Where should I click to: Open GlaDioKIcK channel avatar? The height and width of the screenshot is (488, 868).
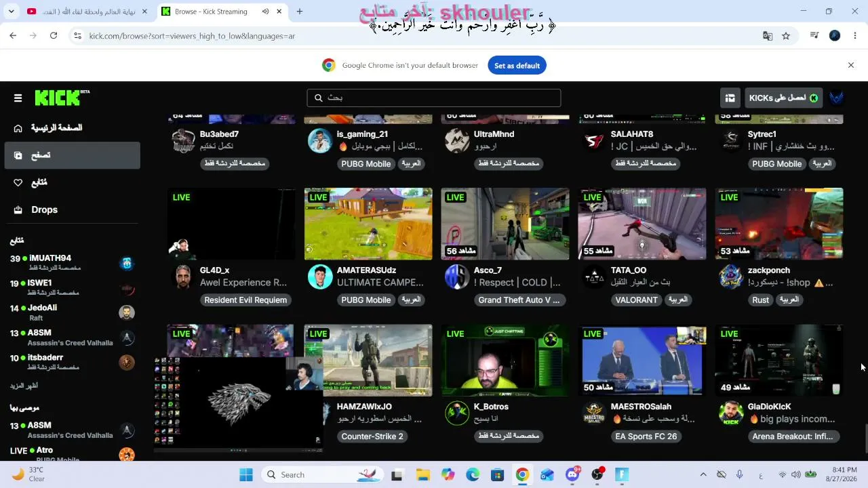click(x=731, y=413)
